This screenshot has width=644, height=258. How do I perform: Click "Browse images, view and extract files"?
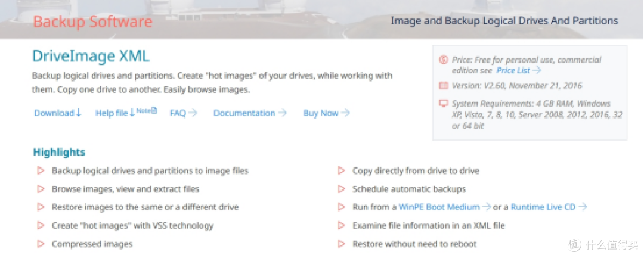point(125,189)
